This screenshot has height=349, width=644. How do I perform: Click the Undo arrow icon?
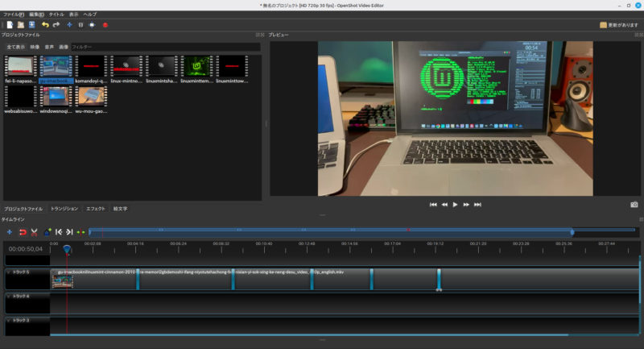(x=45, y=25)
